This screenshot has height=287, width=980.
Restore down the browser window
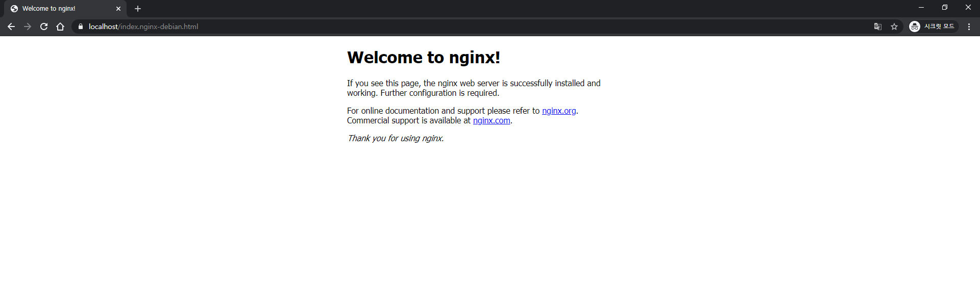(x=945, y=7)
